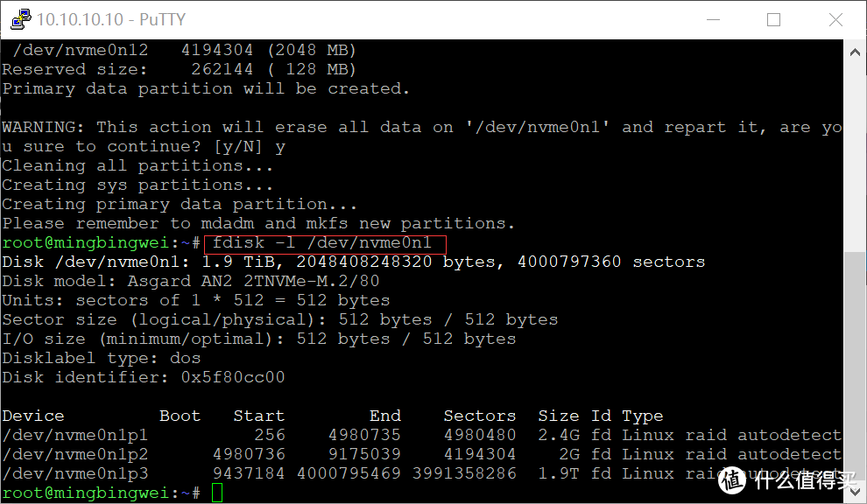This screenshot has height=504, width=867.
Task: Click the Disklabel type: dos line
Action: [101, 358]
